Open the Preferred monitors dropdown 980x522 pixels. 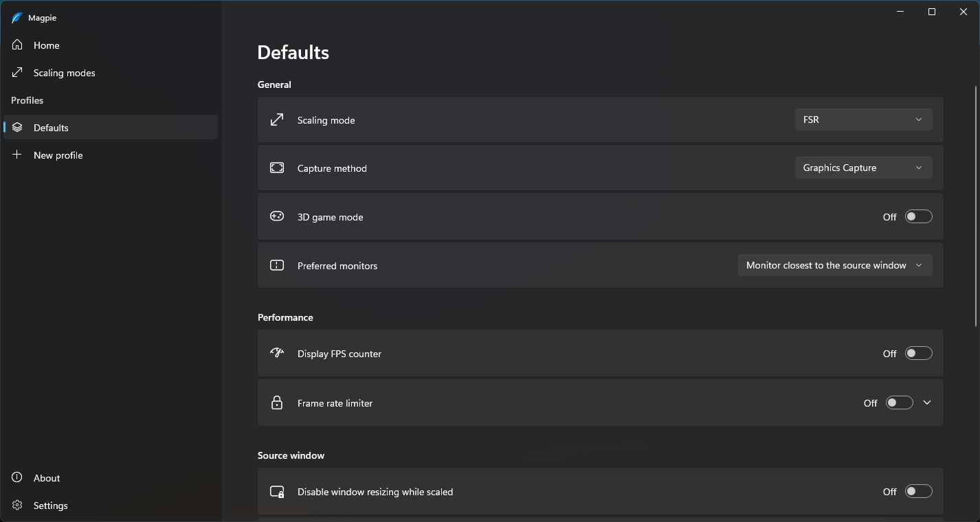[x=834, y=265]
